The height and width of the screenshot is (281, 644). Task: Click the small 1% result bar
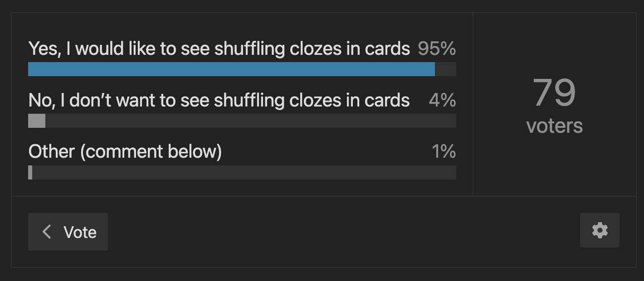point(30,172)
